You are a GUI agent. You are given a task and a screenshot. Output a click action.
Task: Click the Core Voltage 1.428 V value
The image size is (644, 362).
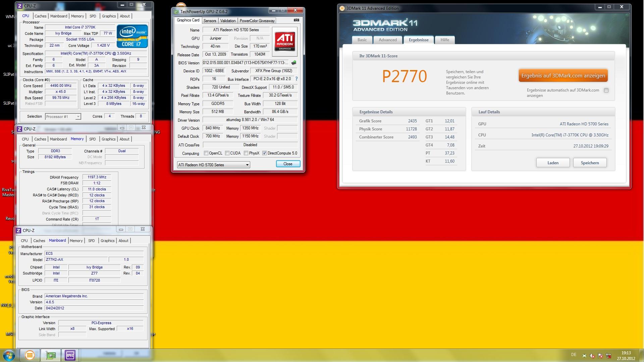click(103, 46)
